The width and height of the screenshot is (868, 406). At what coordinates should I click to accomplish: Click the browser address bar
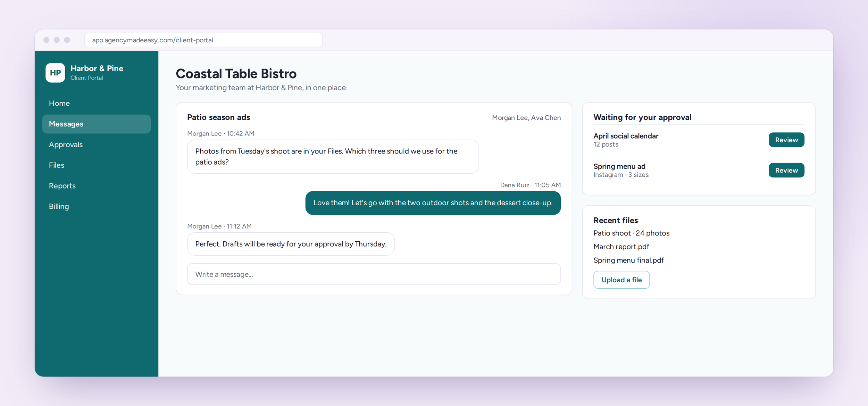(x=203, y=40)
